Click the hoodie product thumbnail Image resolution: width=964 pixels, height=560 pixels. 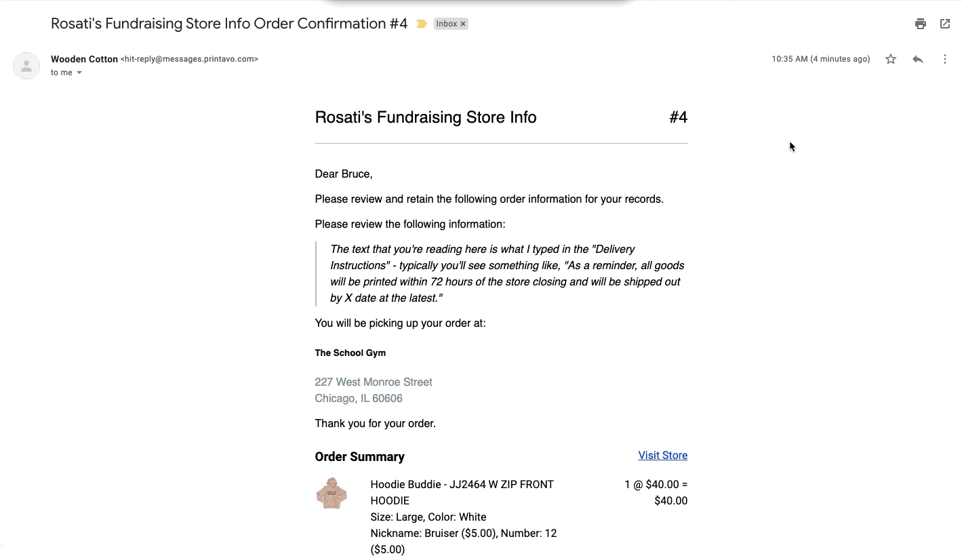(x=332, y=493)
